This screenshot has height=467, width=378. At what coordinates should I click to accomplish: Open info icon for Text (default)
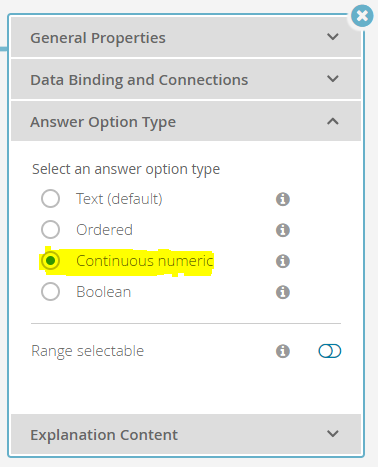click(x=283, y=199)
